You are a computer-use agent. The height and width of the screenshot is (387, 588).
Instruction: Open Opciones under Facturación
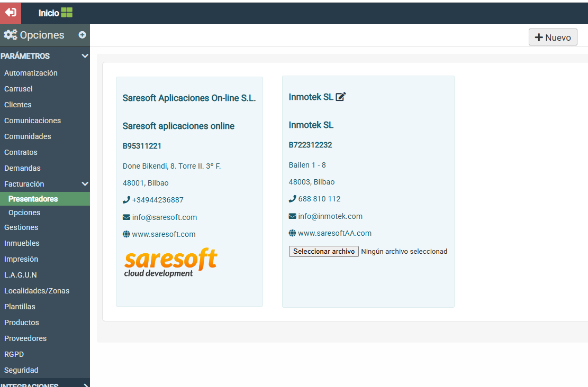(x=24, y=213)
